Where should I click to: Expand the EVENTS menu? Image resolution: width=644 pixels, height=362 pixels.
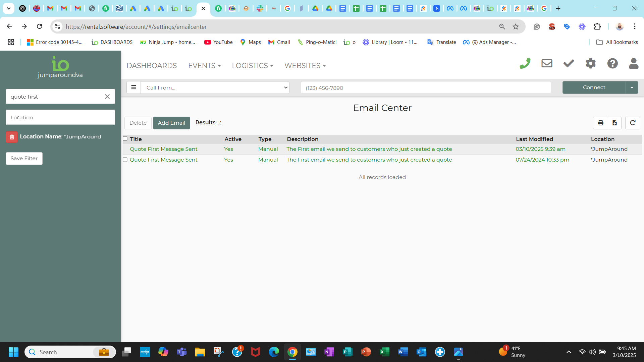click(x=204, y=66)
